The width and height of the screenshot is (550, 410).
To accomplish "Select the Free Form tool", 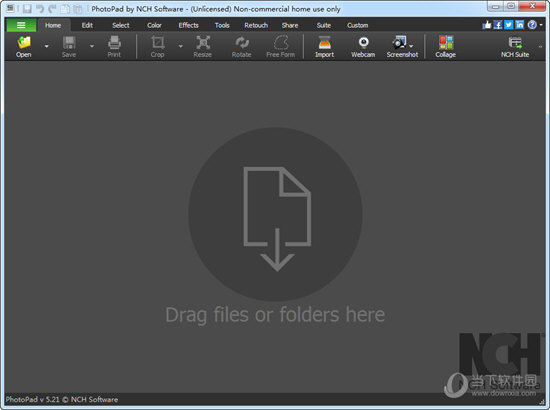I will point(280,46).
